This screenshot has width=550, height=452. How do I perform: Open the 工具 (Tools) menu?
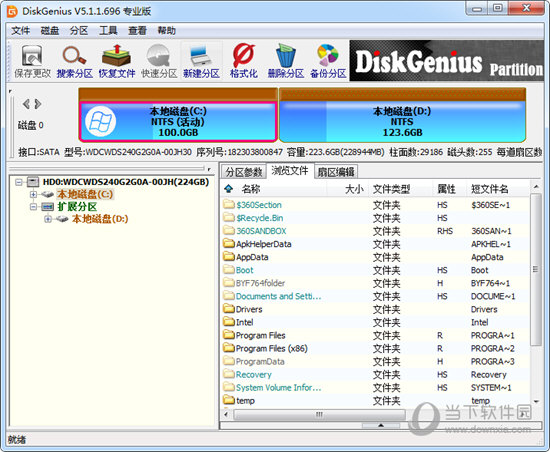(108, 31)
